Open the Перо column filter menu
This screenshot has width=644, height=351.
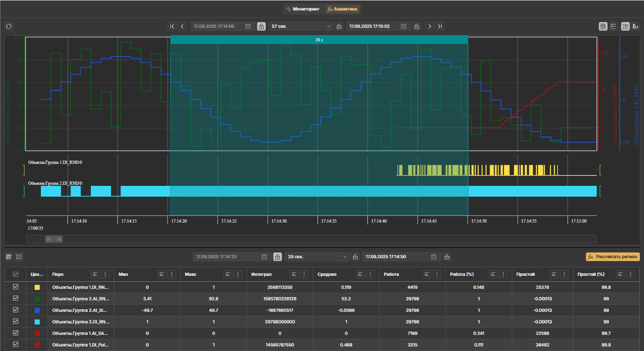pyautogui.click(x=95, y=274)
